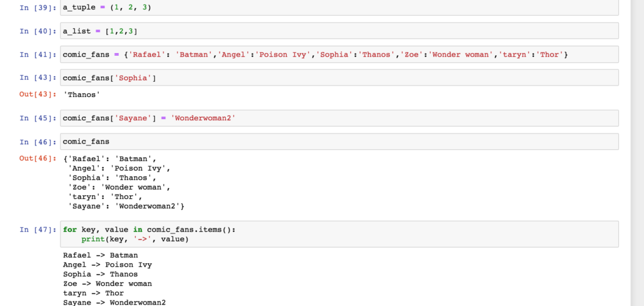Click the a_tuple code cell

point(339,8)
